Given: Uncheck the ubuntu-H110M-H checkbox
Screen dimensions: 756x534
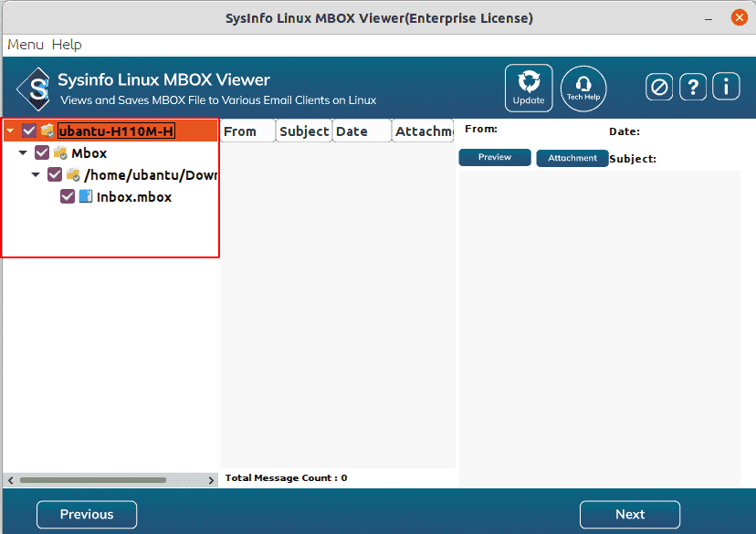Looking at the screenshot, I should pyautogui.click(x=29, y=130).
